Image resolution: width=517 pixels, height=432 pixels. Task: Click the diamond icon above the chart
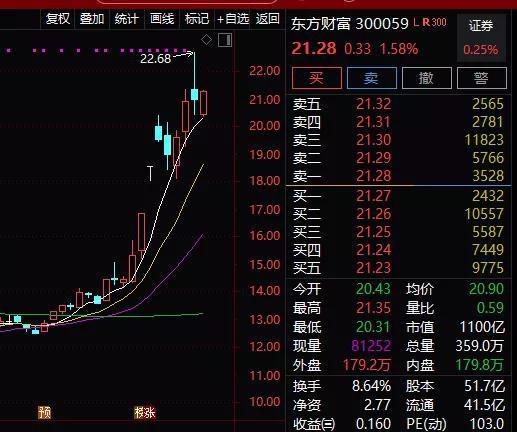pyautogui.click(x=206, y=40)
